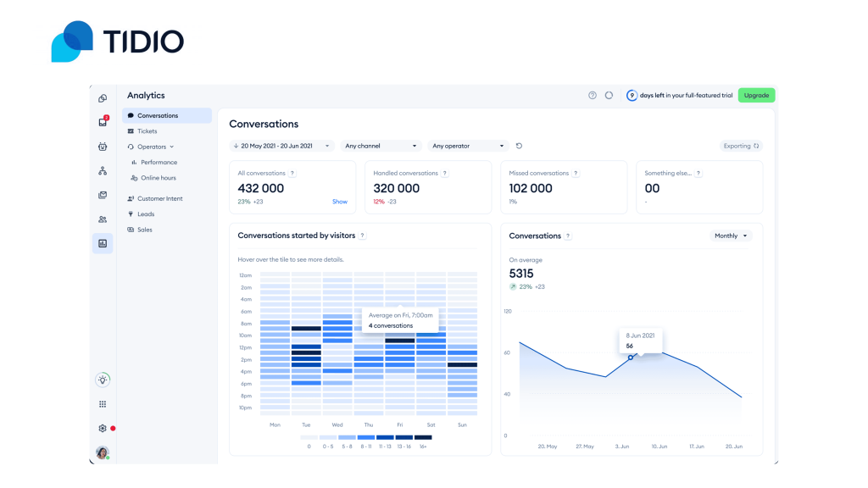Open the chatbot icon in the left rail
Viewport: 868px width, 488px height.
103,147
